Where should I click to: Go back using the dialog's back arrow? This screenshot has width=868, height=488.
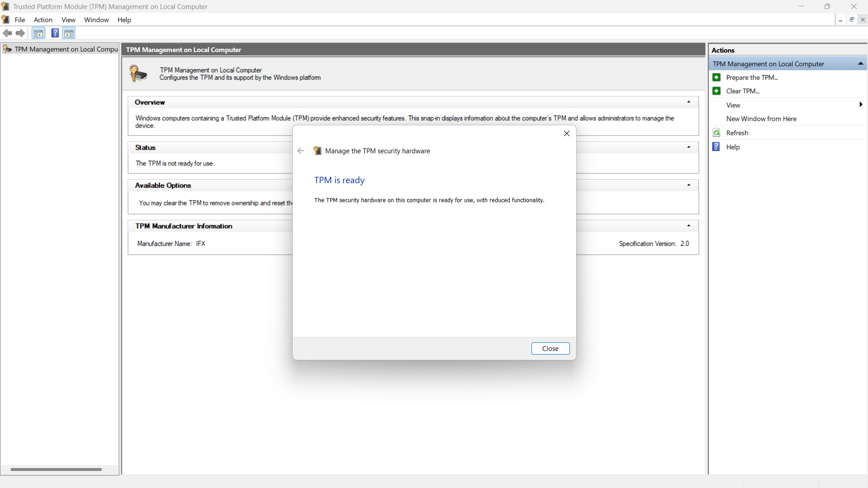[301, 151]
